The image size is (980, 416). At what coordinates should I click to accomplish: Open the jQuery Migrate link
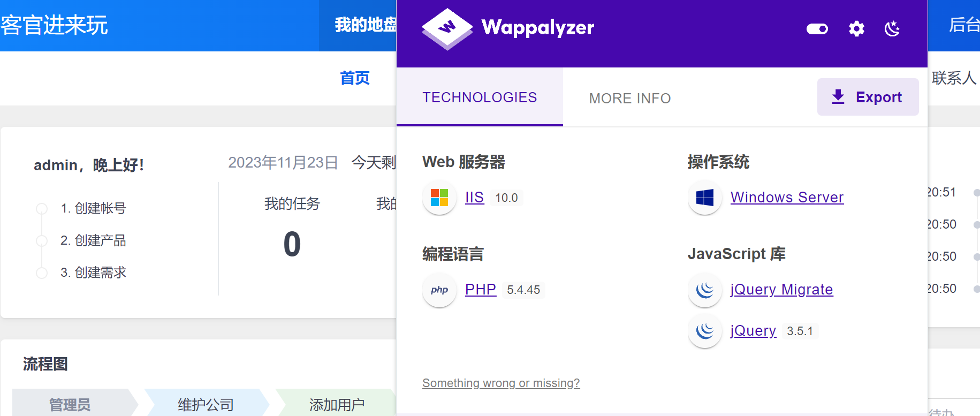781,290
